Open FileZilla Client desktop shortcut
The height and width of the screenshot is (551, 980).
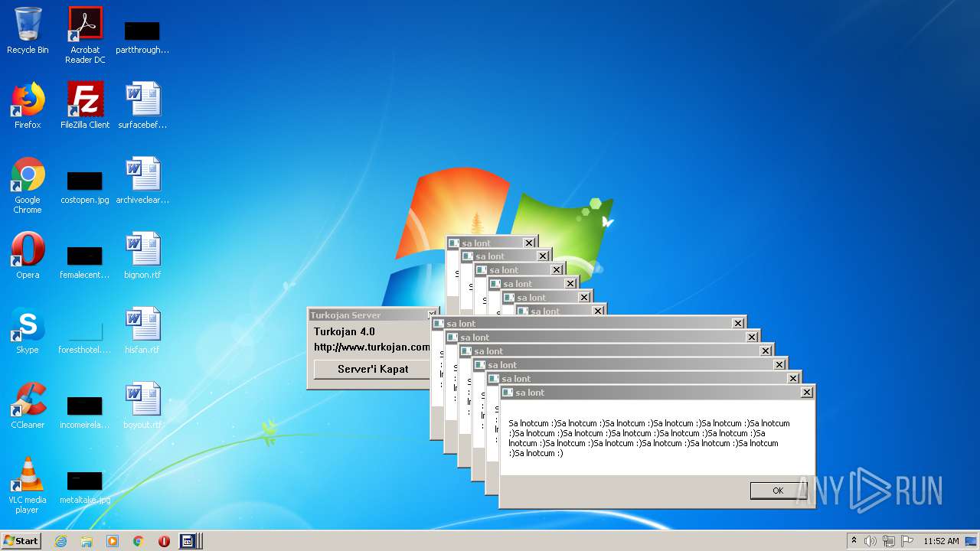coord(85,106)
